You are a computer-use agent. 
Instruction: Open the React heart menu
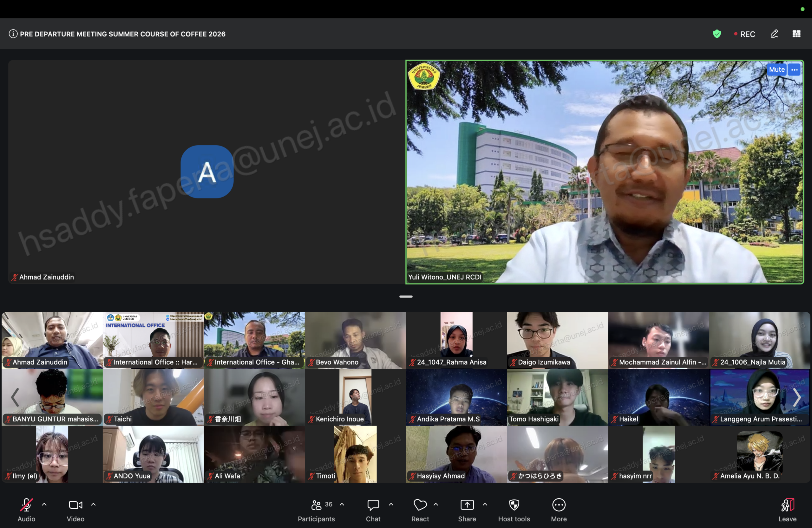pyautogui.click(x=420, y=510)
